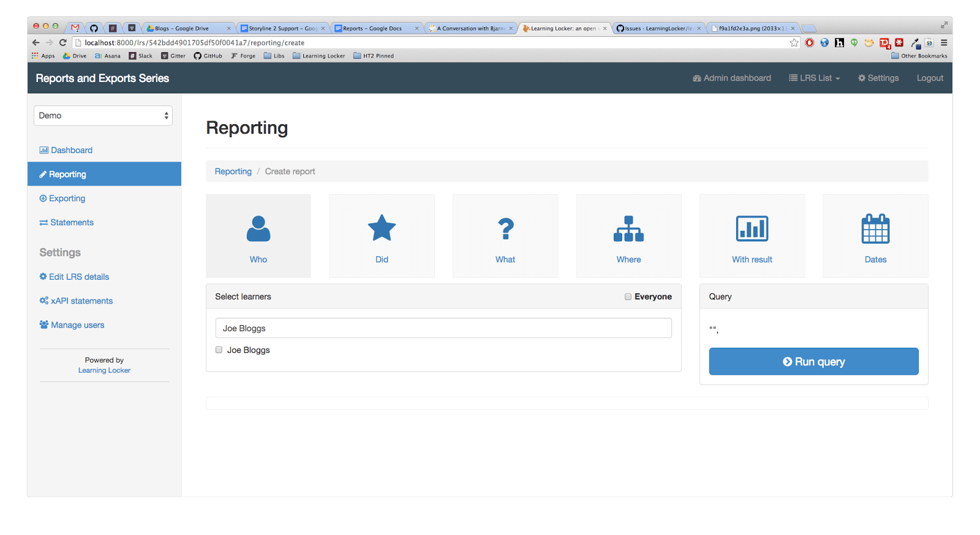Viewport: 980px width, 535px height.
Task: Click the Reports and Exports Series brand
Action: coord(102,78)
